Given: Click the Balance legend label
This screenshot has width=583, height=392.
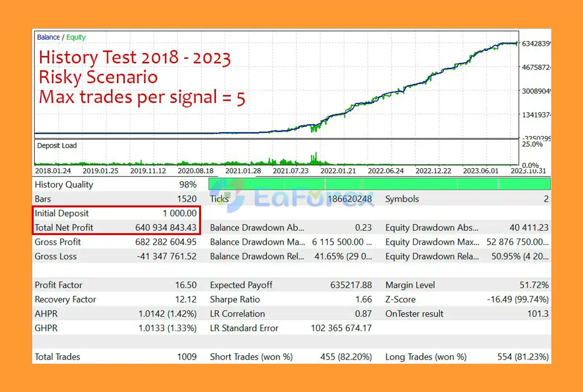Looking at the screenshot, I should [48, 37].
